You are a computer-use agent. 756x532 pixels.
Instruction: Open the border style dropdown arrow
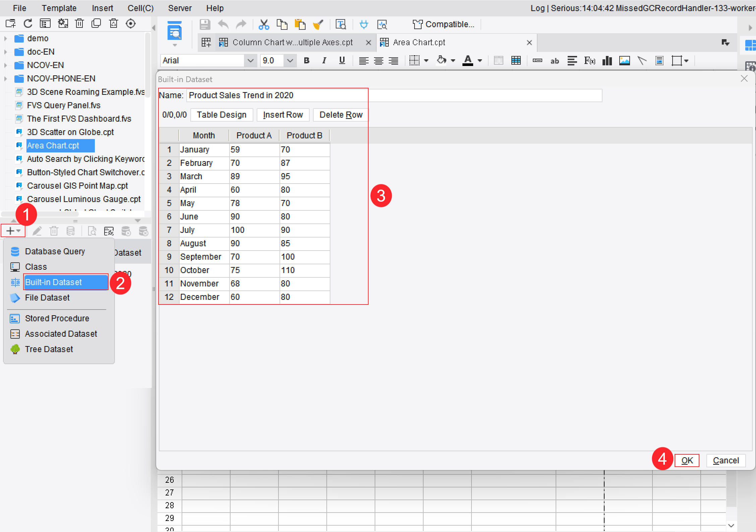427,61
